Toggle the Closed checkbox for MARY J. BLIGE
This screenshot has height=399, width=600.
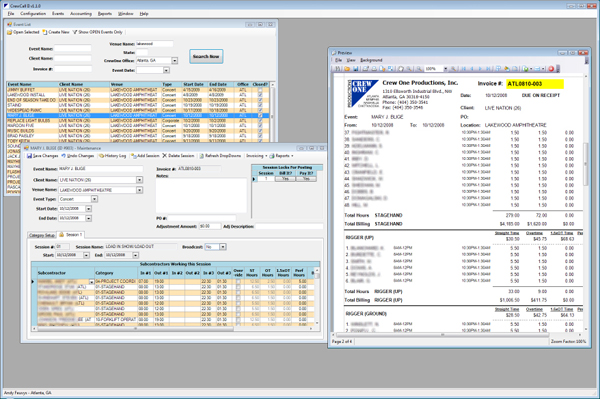(260, 116)
